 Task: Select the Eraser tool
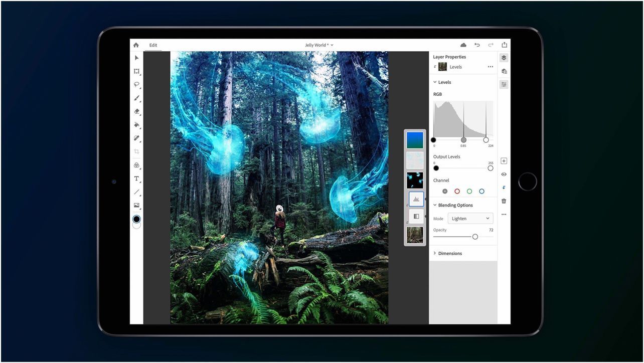coord(136,112)
